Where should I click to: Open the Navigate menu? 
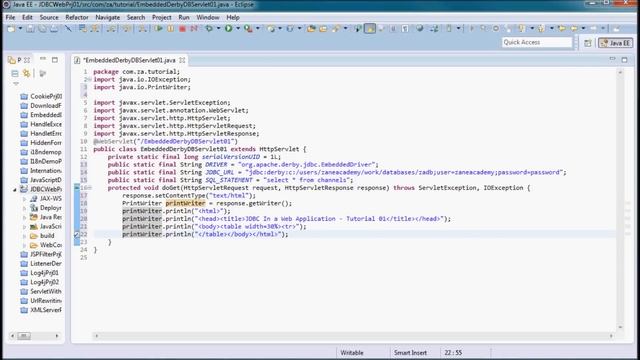pos(107,18)
